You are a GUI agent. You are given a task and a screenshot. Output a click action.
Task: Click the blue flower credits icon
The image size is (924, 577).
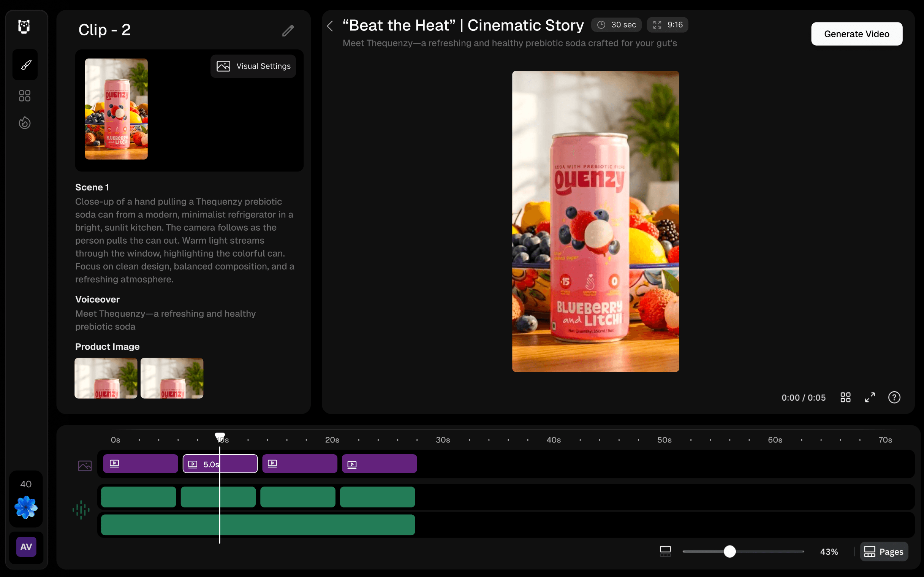tap(26, 507)
